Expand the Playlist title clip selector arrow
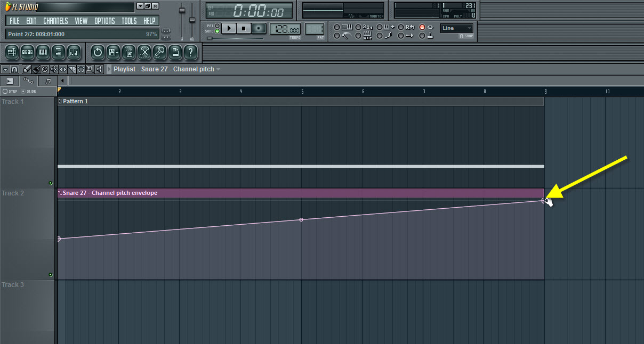 tap(218, 69)
